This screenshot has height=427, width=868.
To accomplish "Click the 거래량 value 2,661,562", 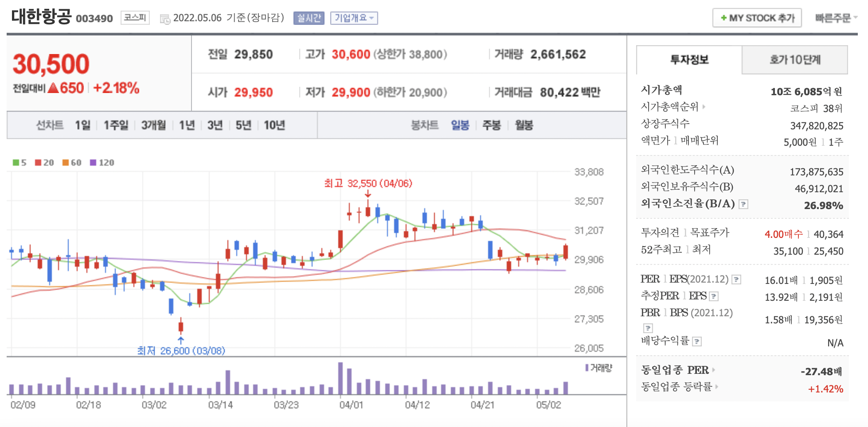I will [x=558, y=54].
